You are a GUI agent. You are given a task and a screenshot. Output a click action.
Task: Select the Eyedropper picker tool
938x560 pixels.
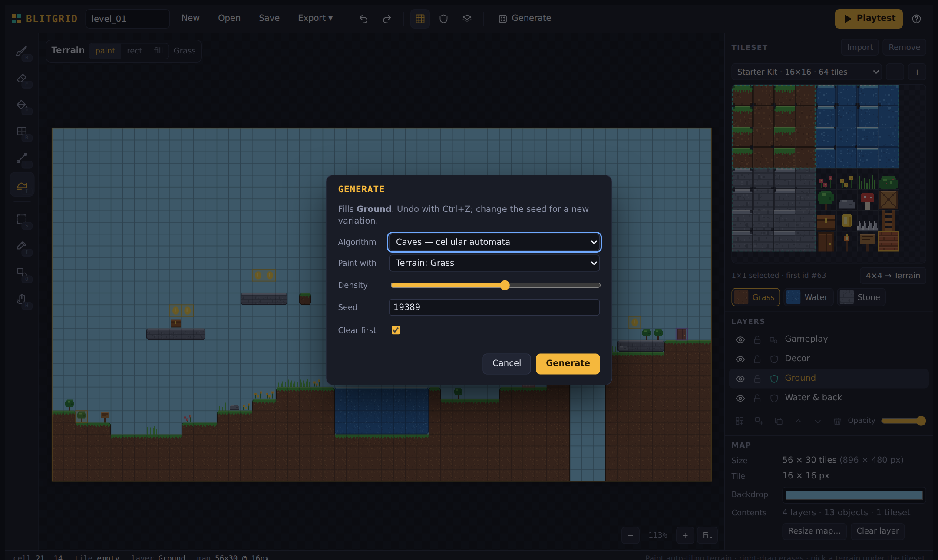point(22,246)
